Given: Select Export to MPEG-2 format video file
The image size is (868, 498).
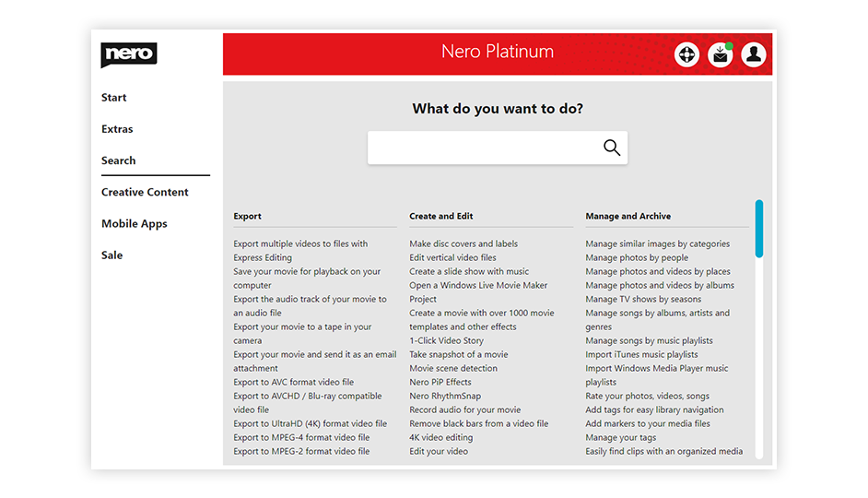Looking at the screenshot, I should point(301,452).
